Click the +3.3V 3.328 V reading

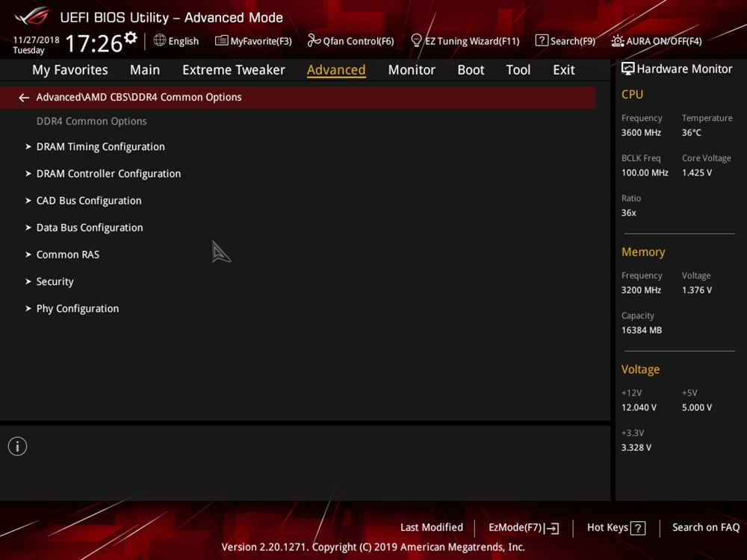(636, 447)
